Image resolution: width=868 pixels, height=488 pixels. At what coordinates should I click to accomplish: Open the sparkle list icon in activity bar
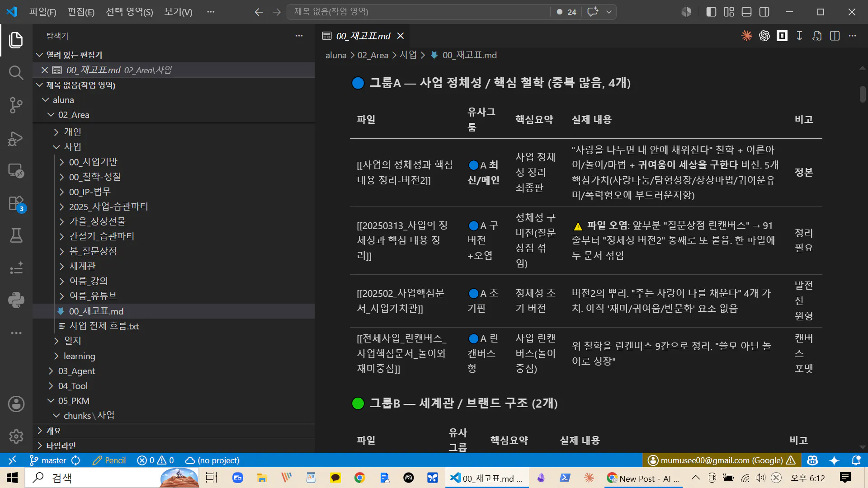coord(16,268)
